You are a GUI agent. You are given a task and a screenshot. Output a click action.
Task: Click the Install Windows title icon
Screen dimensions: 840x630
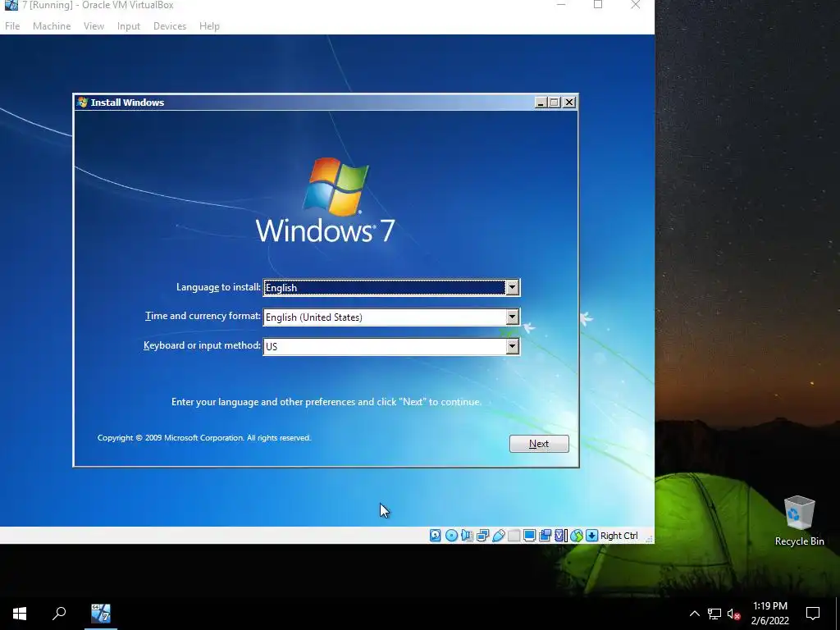click(x=83, y=103)
